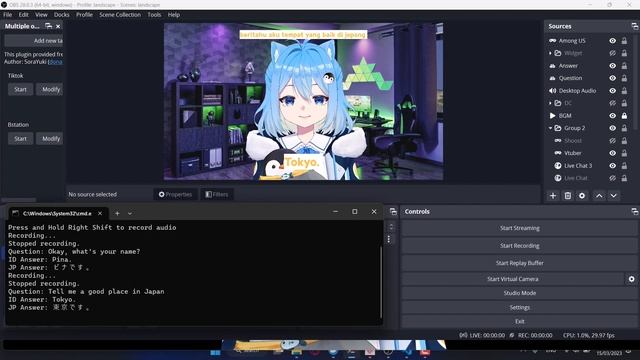Click Start Recording
The height and width of the screenshot is (360, 640).
[519, 246]
